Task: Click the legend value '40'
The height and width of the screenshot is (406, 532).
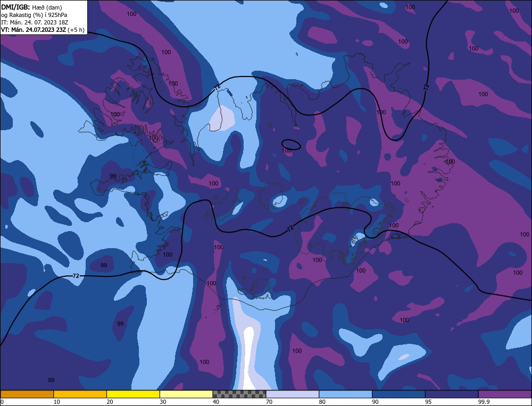Action: (x=216, y=402)
